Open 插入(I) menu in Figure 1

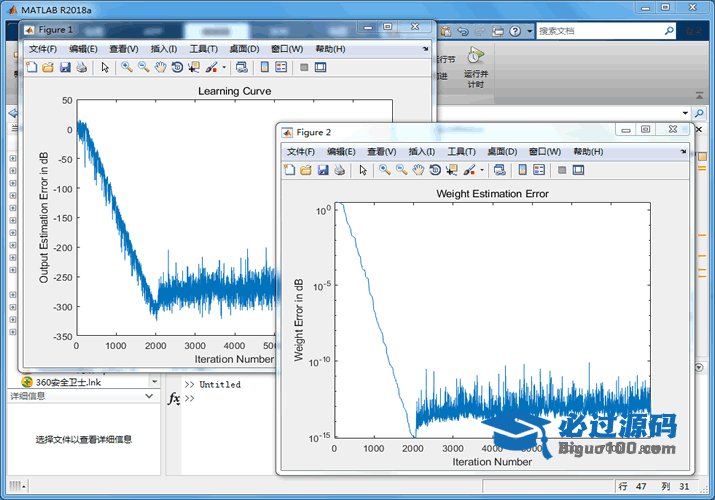coord(164,49)
